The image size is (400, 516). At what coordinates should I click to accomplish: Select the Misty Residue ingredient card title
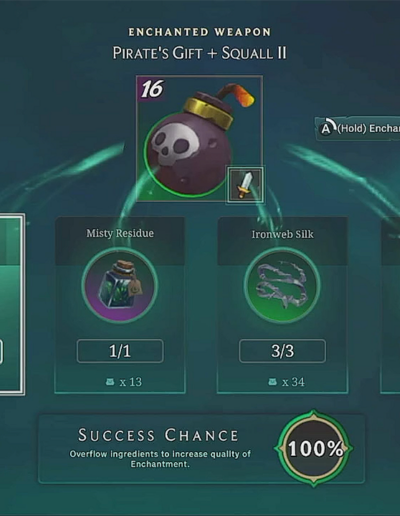point(120,233)
